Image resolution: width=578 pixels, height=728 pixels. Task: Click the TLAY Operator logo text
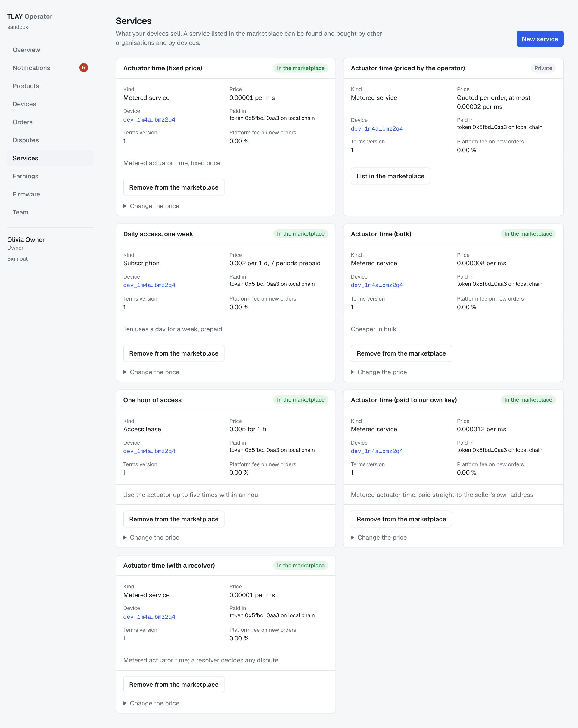tap(30, 17)
